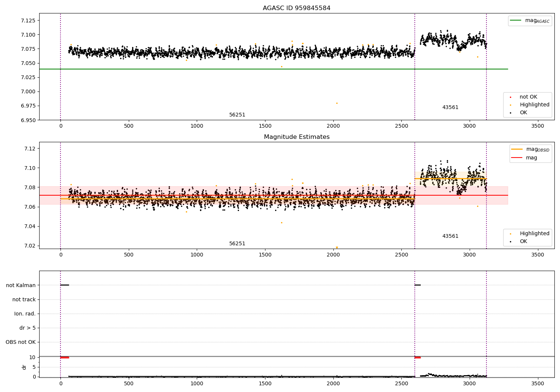
Task: Click 'OK' legend label in top plot
Action: [523, 113]
